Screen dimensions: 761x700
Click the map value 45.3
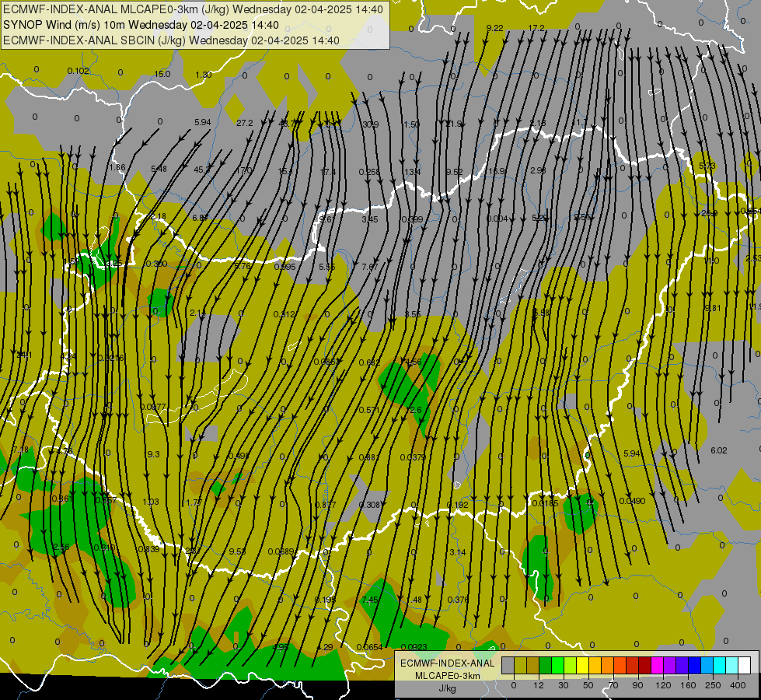pyautogui.click(x=201, y=170)
